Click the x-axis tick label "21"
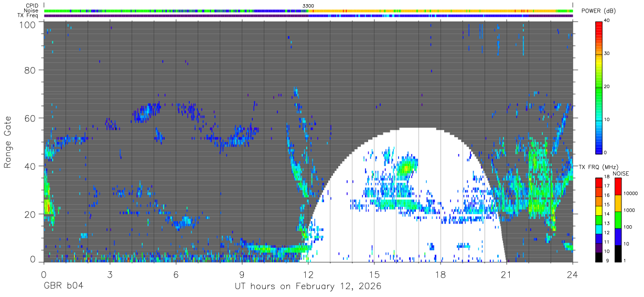The height and width of the screenshot is (297, 644). tap(506, 274)
